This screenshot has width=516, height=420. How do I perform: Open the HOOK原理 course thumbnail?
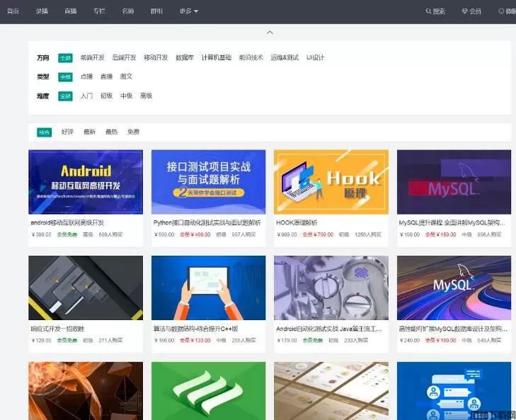331,182
